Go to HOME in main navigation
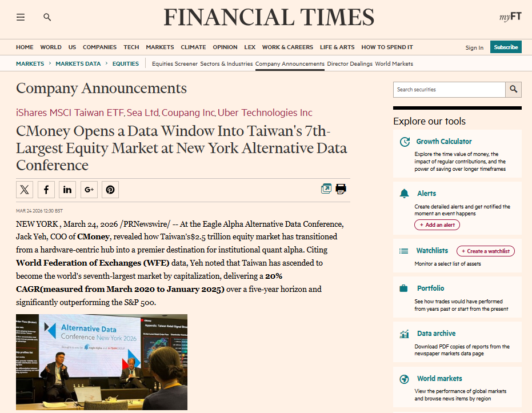The width and height of the screenshot is (532, 413). [x=25, y=47]
